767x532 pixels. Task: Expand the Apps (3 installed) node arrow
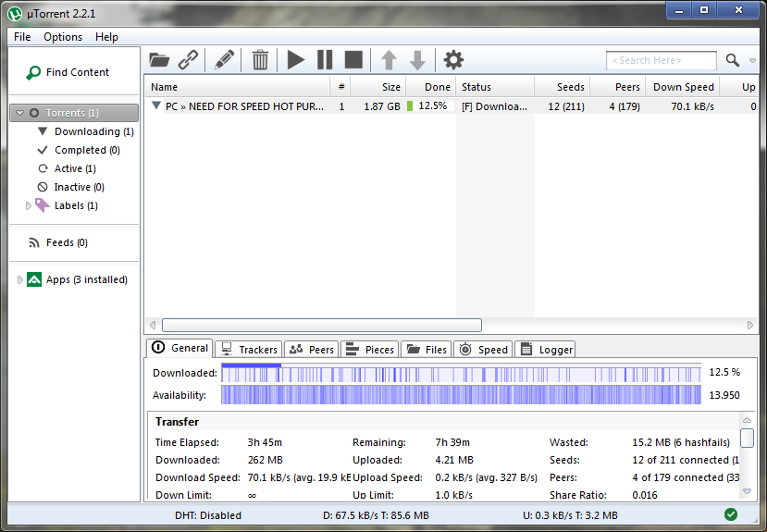(x=19, y=279)
